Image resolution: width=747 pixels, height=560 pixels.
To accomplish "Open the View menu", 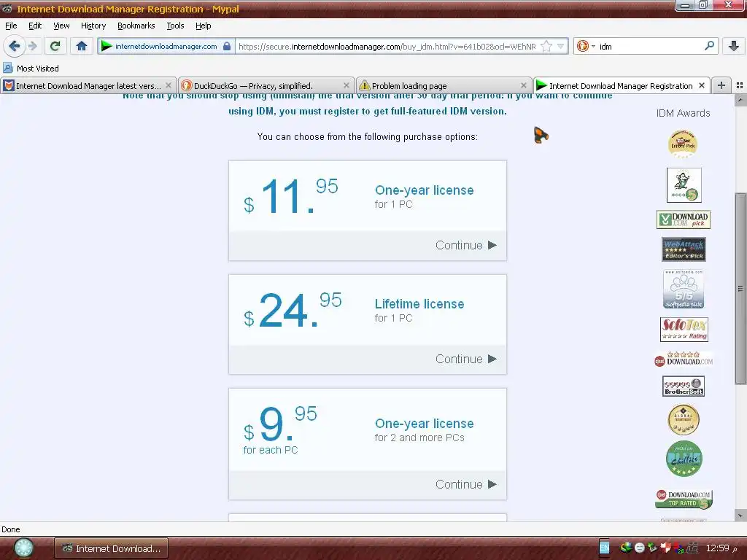I will tap(61, 26).
